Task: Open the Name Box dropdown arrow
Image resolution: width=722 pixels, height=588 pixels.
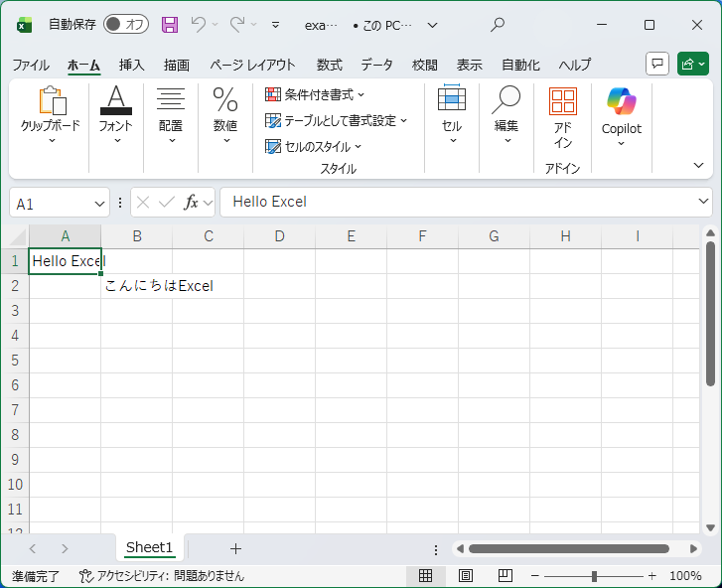Action: (99, 204)
